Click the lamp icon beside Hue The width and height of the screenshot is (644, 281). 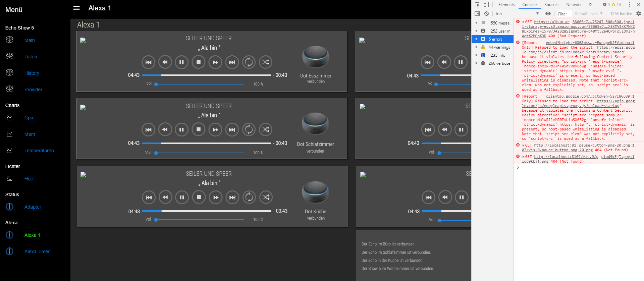pos(9,179)
